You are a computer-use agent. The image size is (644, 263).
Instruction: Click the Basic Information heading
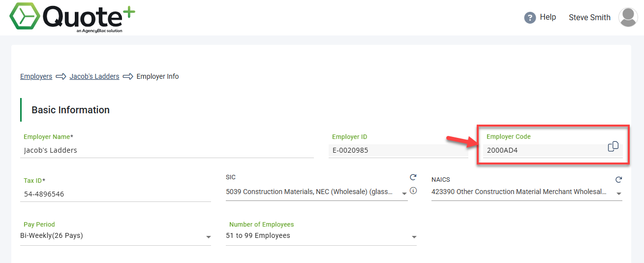71,110
